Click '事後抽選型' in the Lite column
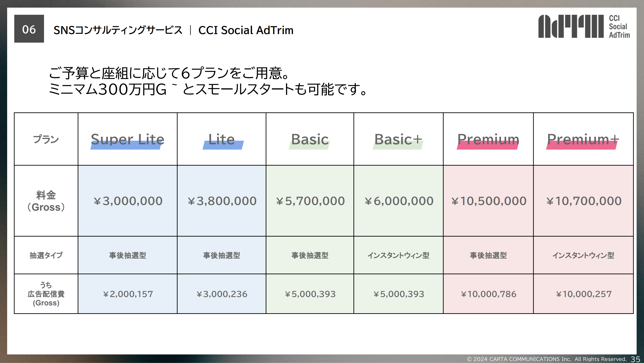 coord(221,255)
